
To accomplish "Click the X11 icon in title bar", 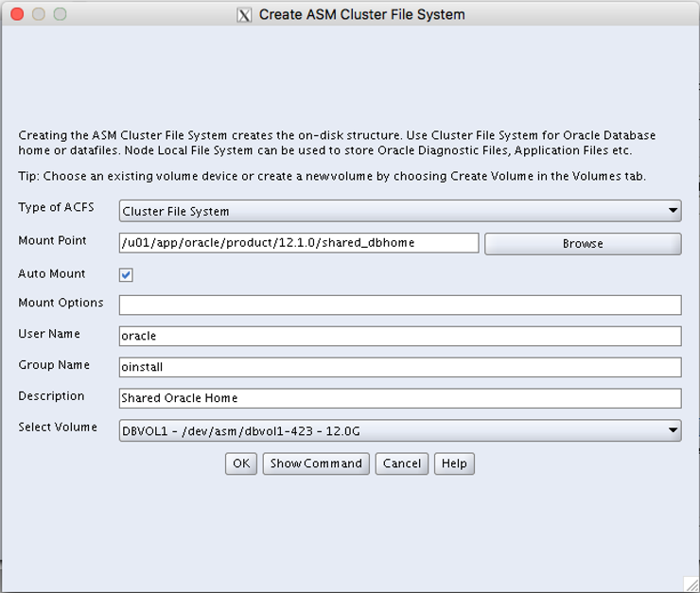I will pos(244,15).
